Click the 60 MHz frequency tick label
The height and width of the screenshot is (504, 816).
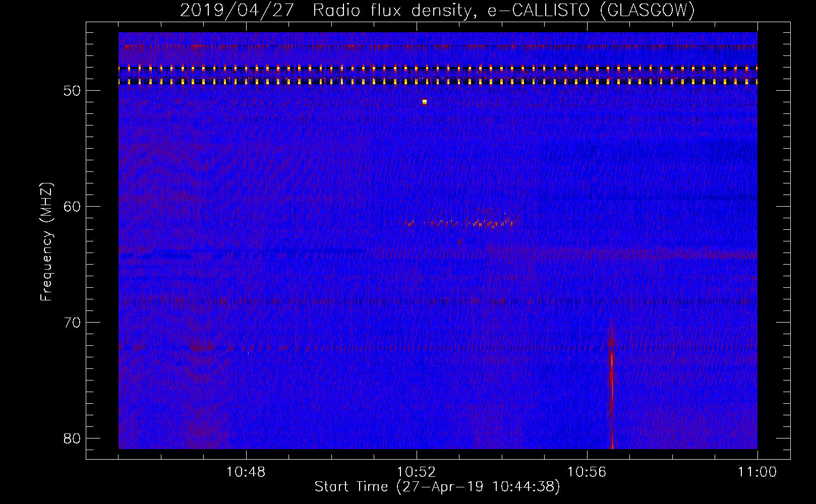click(72, 207)
